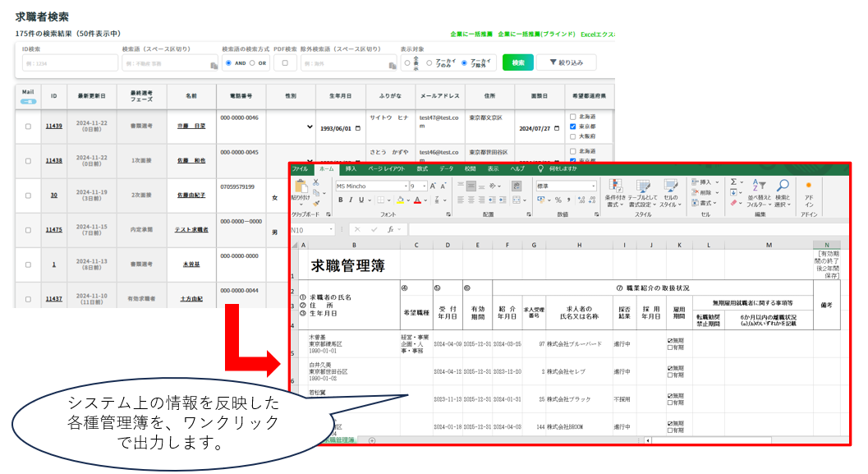Screen dimensions: 868x474
Task: Enable the PDF検索 checkbox
Action: pos(284,62)
